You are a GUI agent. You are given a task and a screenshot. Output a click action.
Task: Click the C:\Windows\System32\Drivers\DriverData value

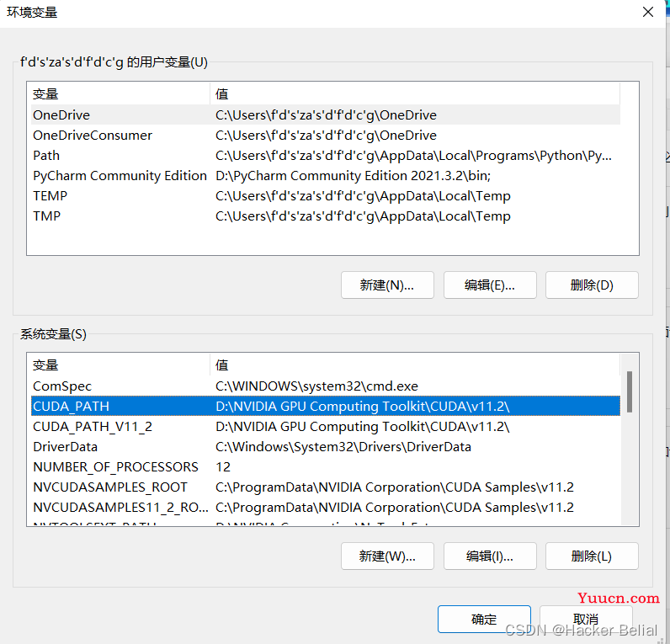point(343,446)
